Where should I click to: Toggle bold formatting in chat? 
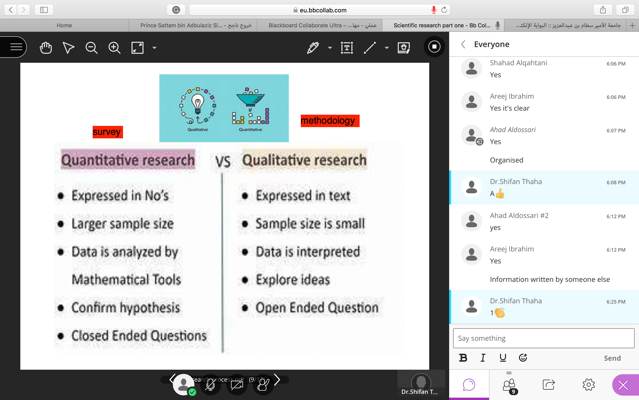coord(463,358)
